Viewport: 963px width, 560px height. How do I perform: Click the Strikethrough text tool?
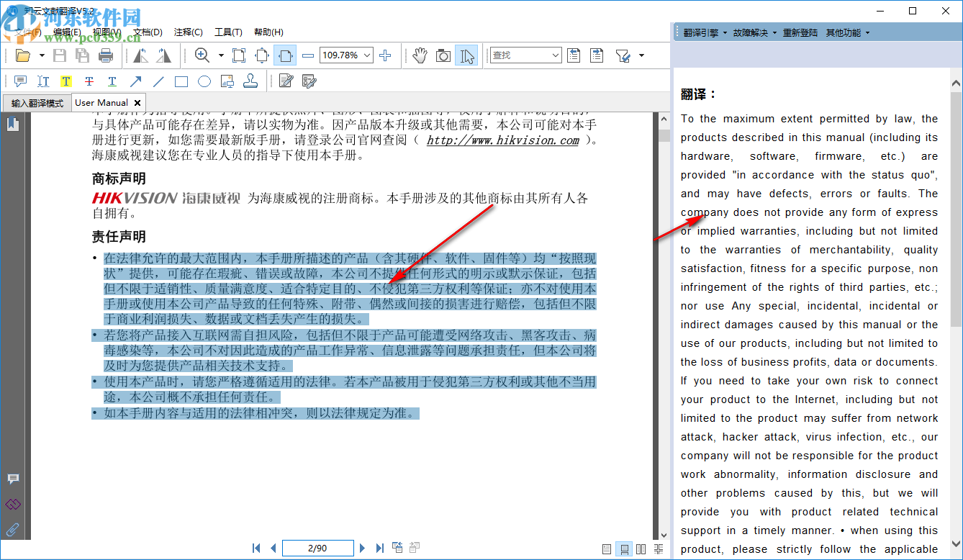(x=89, y=81)
